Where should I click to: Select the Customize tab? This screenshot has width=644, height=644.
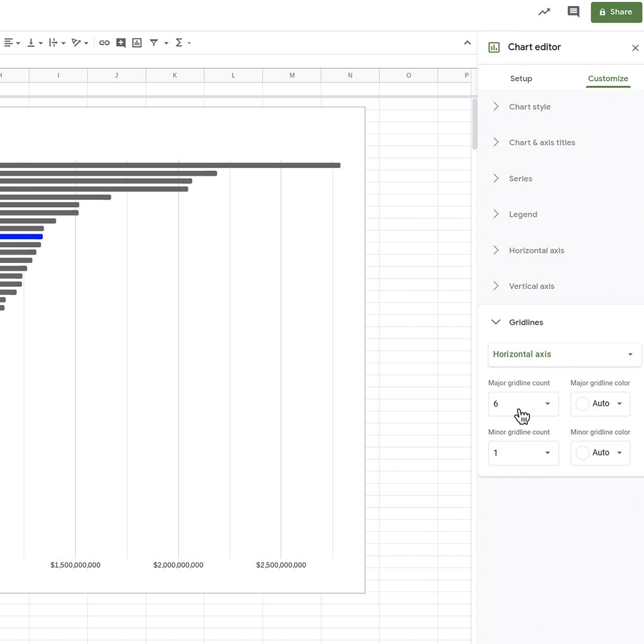pos(608,79)
